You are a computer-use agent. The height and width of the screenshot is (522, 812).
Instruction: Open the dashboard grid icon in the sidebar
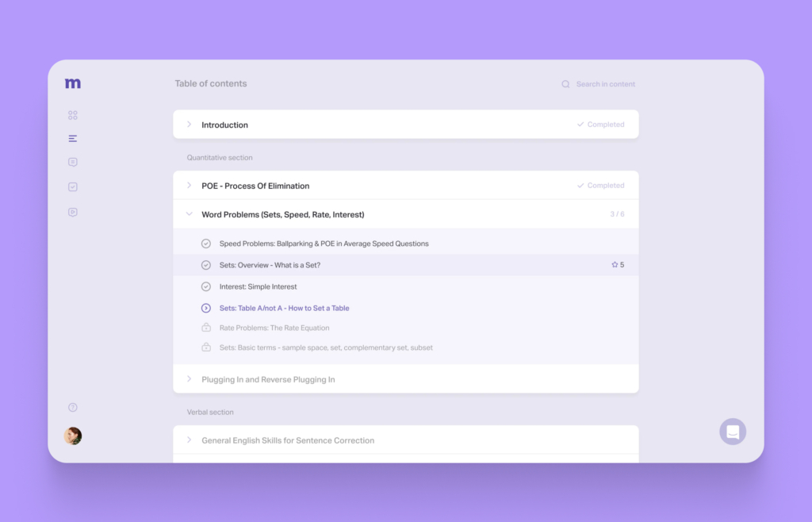tap(73, 115)
